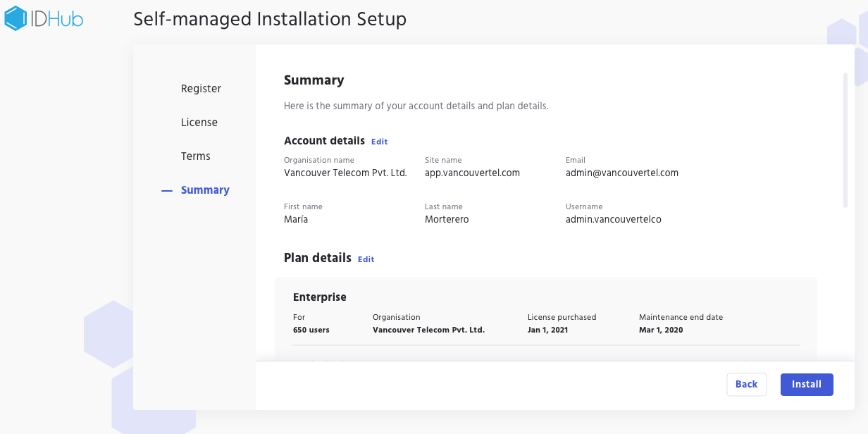Click the Self-managed Installation Setup title
Image resolution: width=868 pixels, height=434 pixels.
[x=270, y=19]
